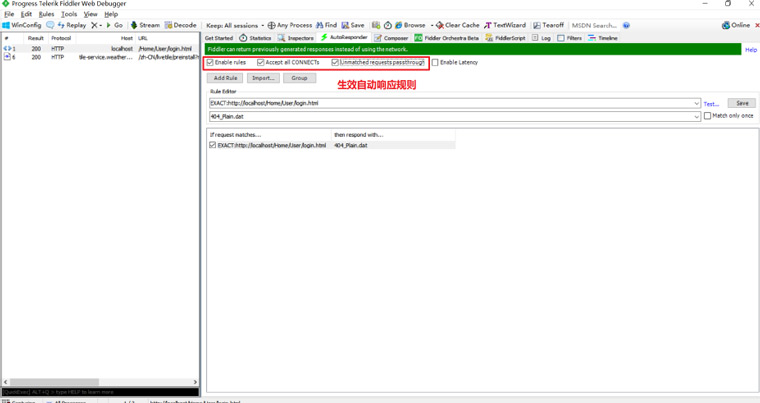Click the Group button
This screenshot has height=403, width=760.
(300, 78)
